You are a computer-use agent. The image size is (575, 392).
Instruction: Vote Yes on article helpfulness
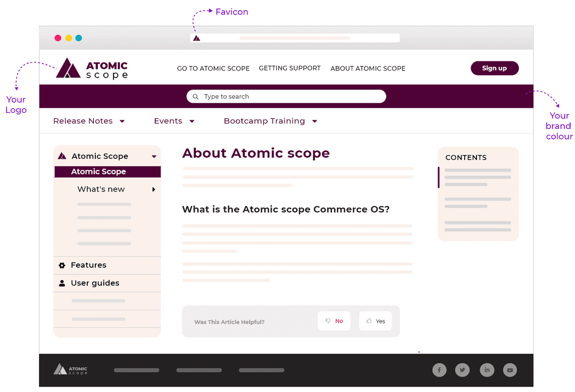[x=375, y=321]
